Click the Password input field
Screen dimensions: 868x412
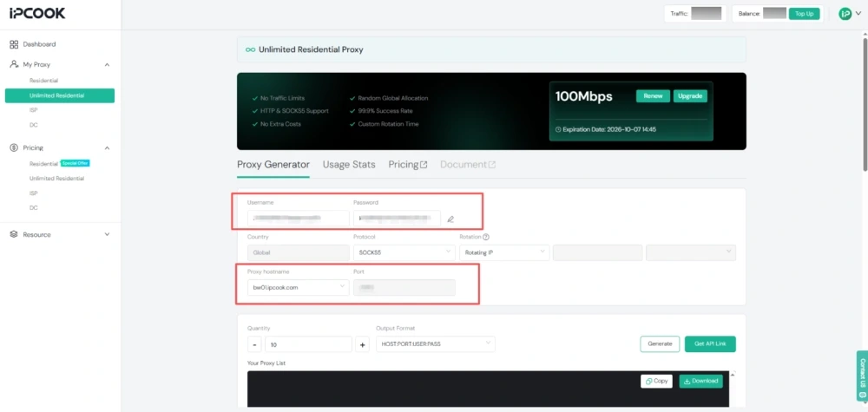[x=398, y=219]
